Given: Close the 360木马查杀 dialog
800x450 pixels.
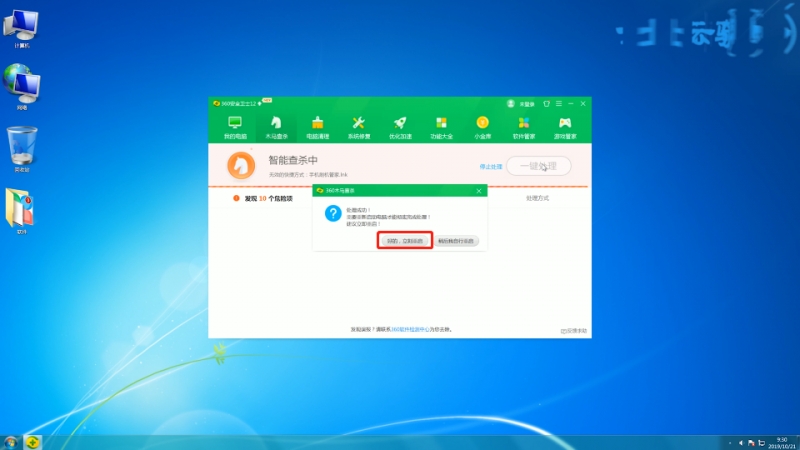Looking at the screenshot, I should pos(479,191).
